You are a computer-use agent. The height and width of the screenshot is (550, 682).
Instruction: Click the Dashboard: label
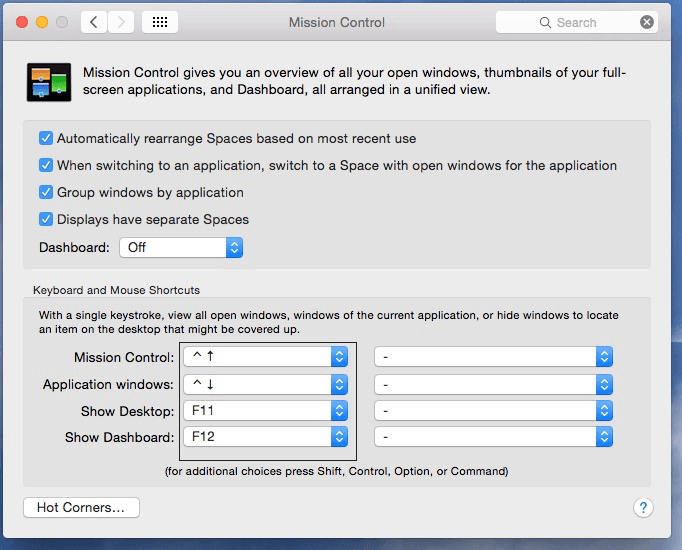coord(74,247)
